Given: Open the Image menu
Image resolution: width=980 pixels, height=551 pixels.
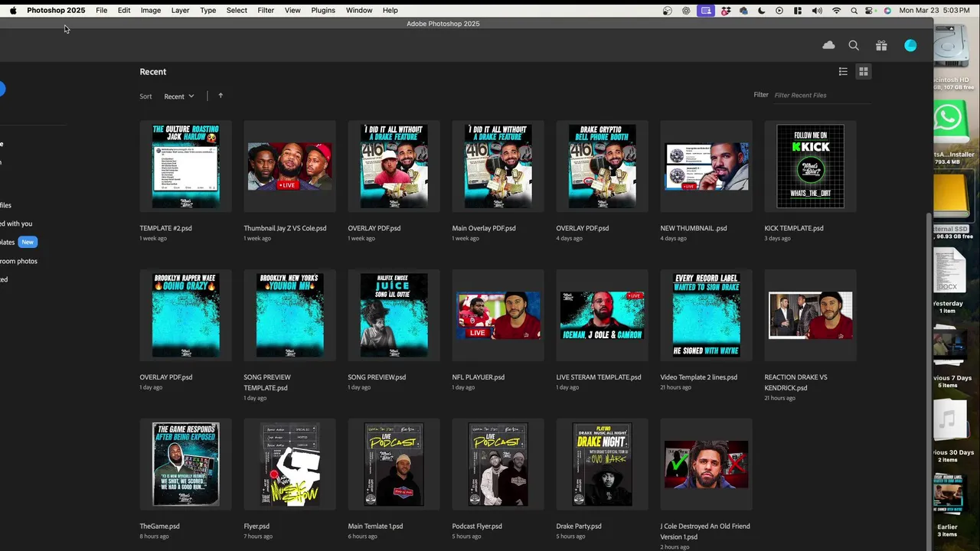Looking at the screenshot, I should [x=151, y=10].
